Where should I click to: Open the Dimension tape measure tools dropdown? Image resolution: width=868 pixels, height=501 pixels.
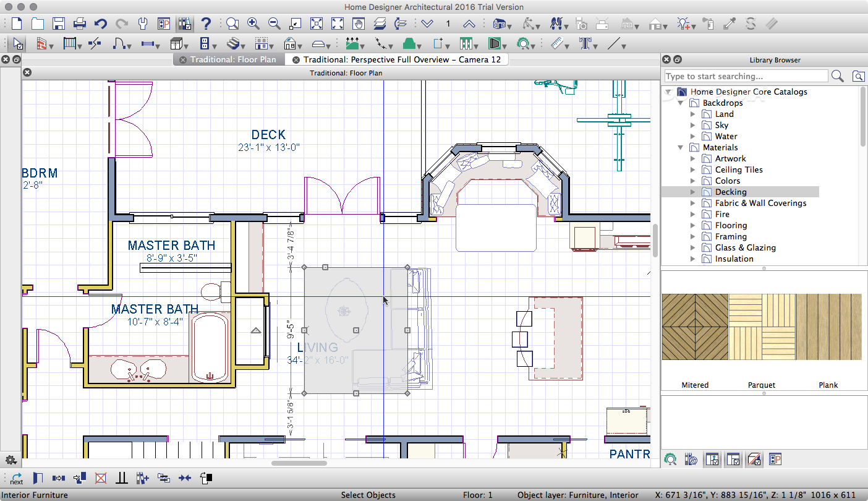(561, 44)
